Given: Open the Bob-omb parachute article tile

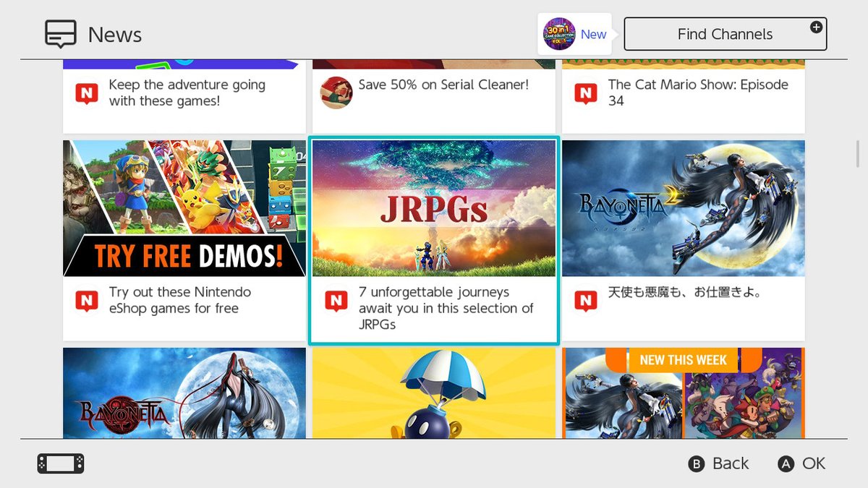Looking at the screenshot, I should coord(434,393).
